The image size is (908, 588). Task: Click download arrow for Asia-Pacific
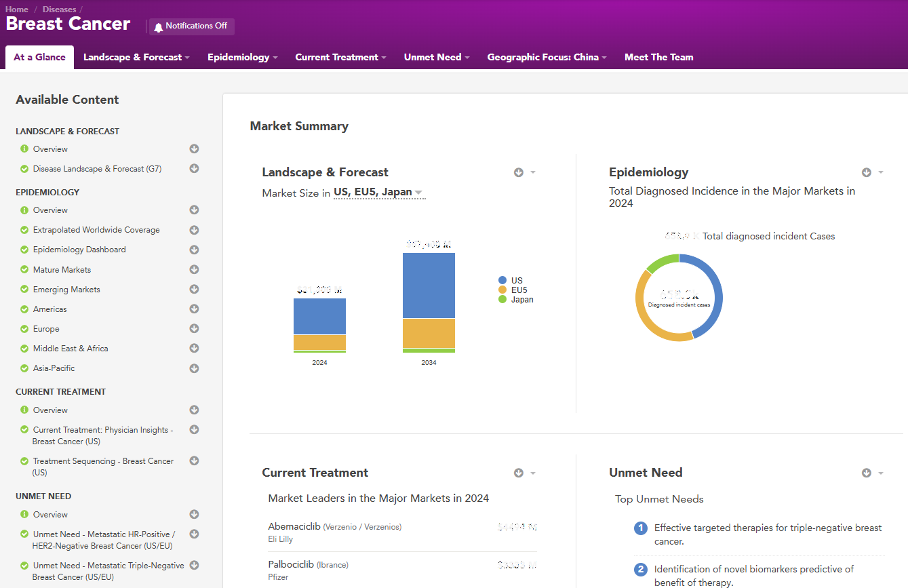194,368
